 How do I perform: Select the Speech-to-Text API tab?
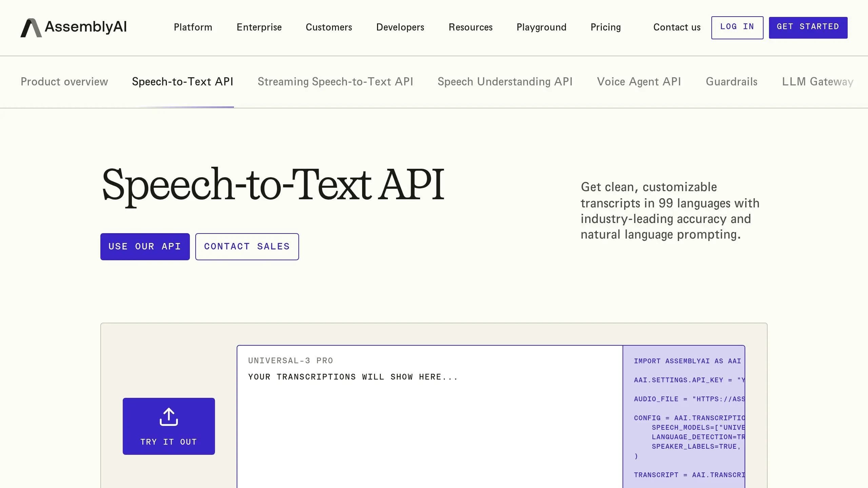[x=183, y=82]
